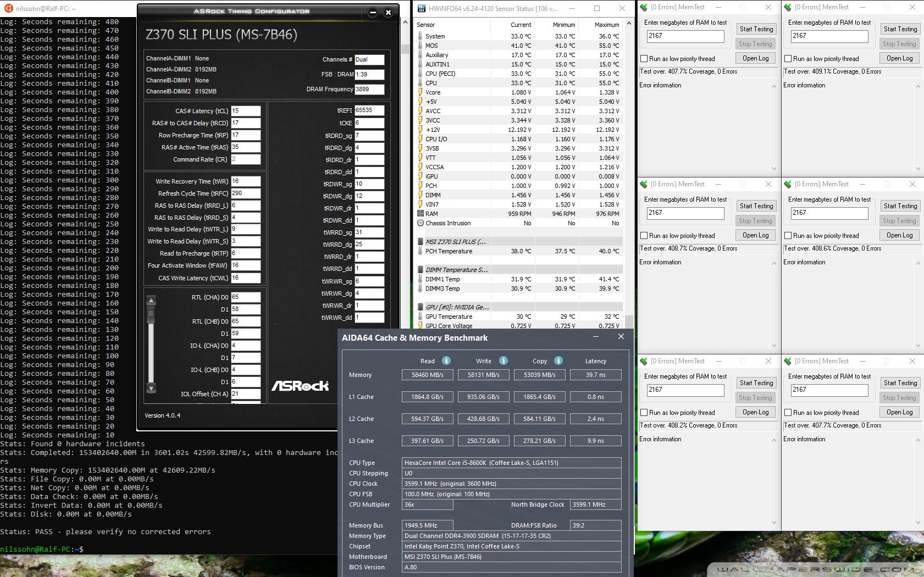Click the DRAM Frequency field showing 3899

point(369,89)
